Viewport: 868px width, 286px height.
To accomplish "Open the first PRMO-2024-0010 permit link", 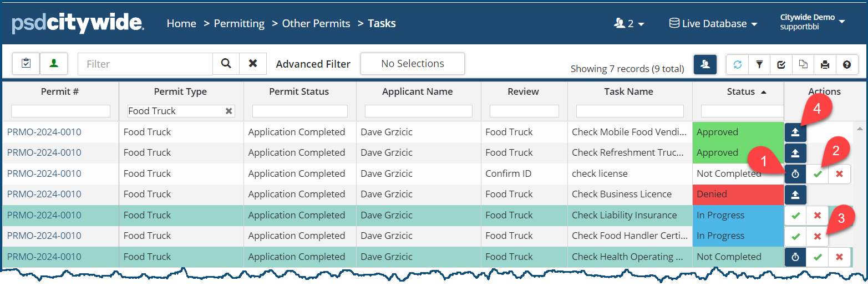I will coord(44,132).
